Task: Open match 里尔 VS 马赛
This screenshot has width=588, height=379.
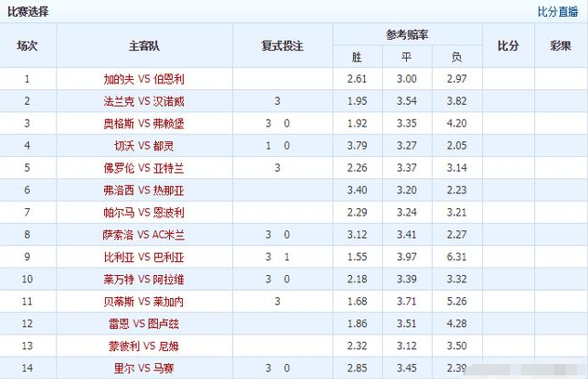Action: pos(144,368)
